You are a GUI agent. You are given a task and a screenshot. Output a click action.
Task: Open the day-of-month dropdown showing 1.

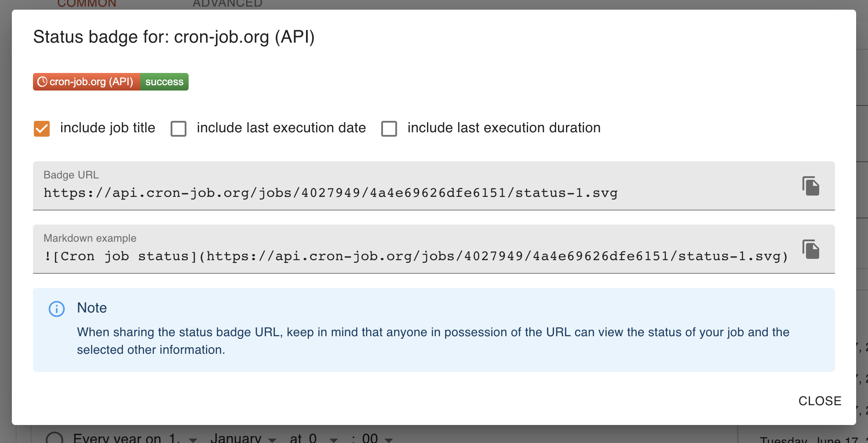[183, 438]
